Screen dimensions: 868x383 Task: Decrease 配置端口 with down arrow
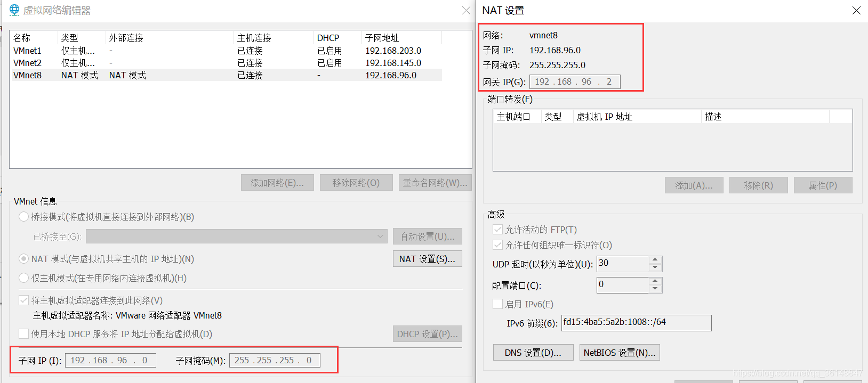coord(655,289)
